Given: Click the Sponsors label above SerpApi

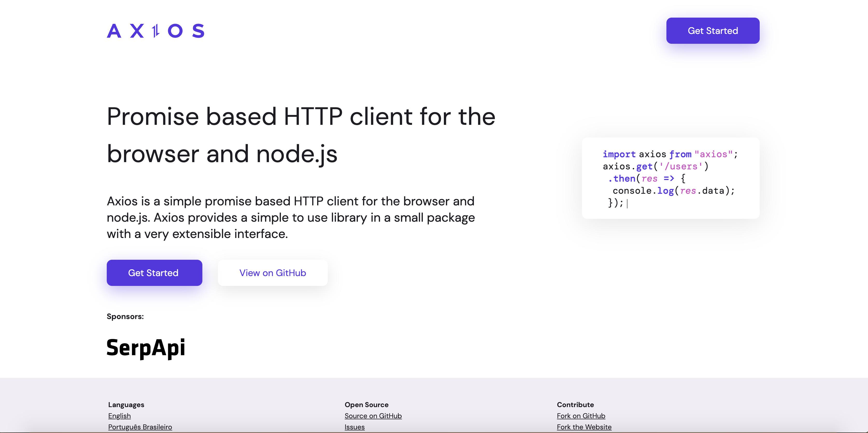Looking at the screenshot, I should (125, 316).
